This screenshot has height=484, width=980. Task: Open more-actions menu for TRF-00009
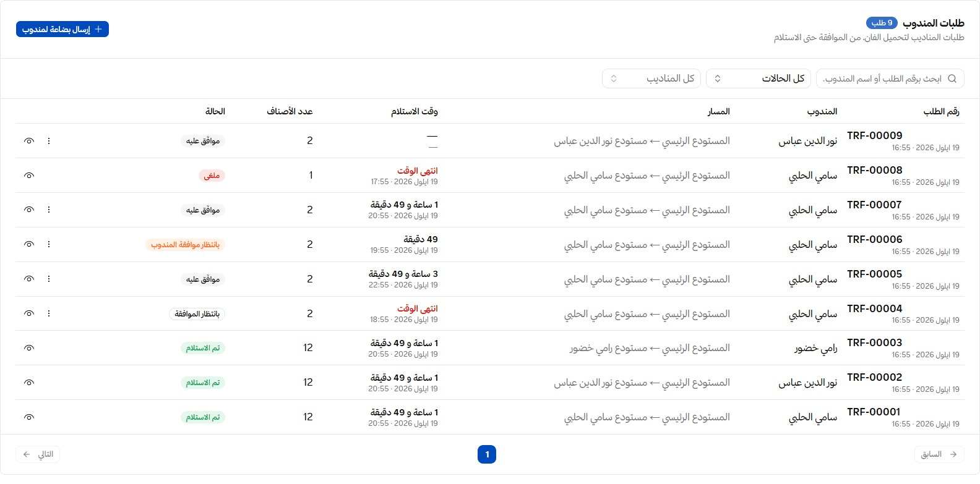click(49, 141)
